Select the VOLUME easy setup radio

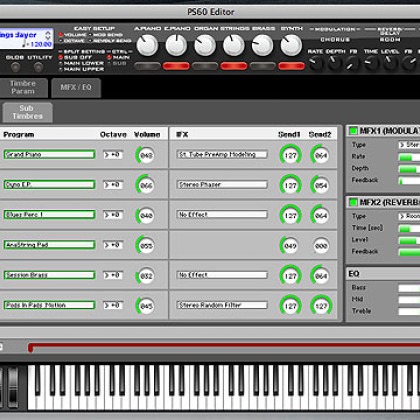61,35
